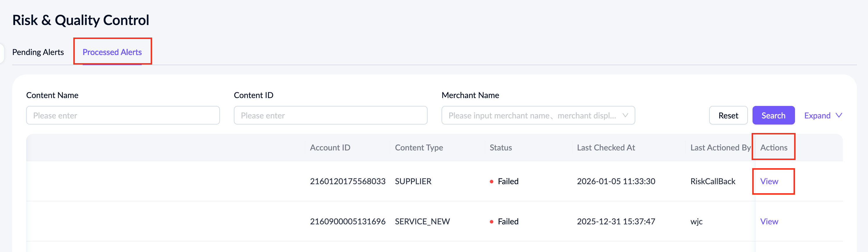
Task: View the SUPPLIER alert record
Action: pyautogui.click(x=769, y=181)
